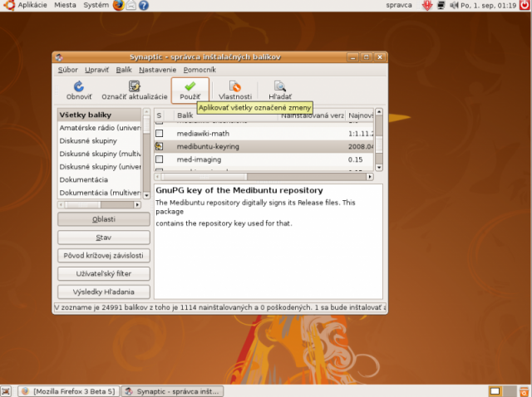Click package list vertical scrollbar up arrow
The width and height of the screenshot is (532, 397).
coord(379,112)
